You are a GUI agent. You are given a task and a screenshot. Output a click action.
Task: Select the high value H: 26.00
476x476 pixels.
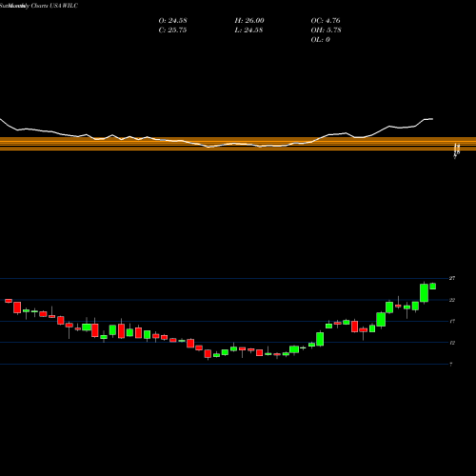coord(249,21)
